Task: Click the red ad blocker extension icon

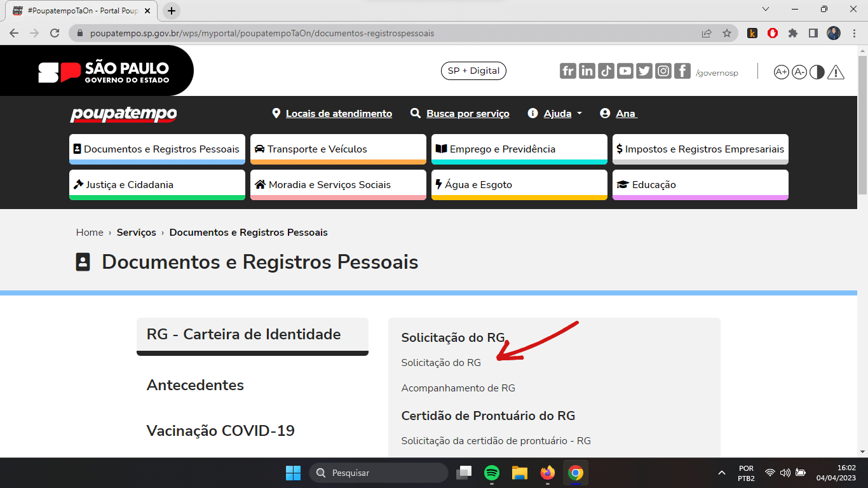Action: click(773, 33)
